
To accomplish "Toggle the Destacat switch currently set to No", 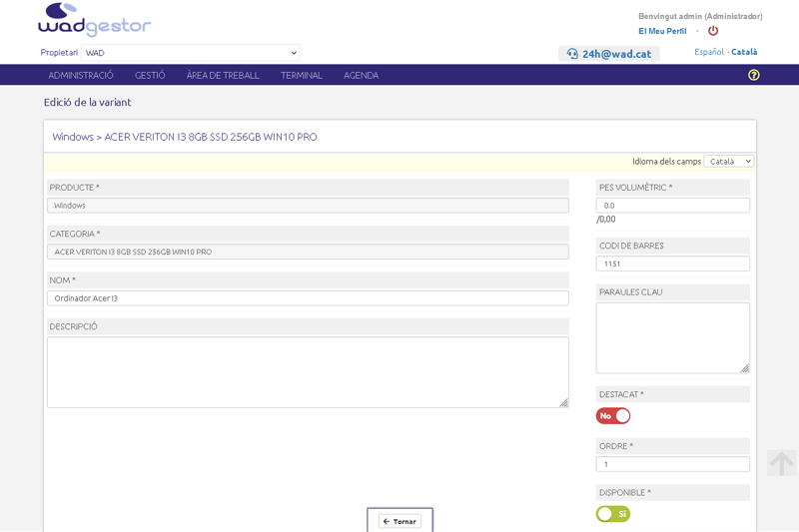I will 613,416.
